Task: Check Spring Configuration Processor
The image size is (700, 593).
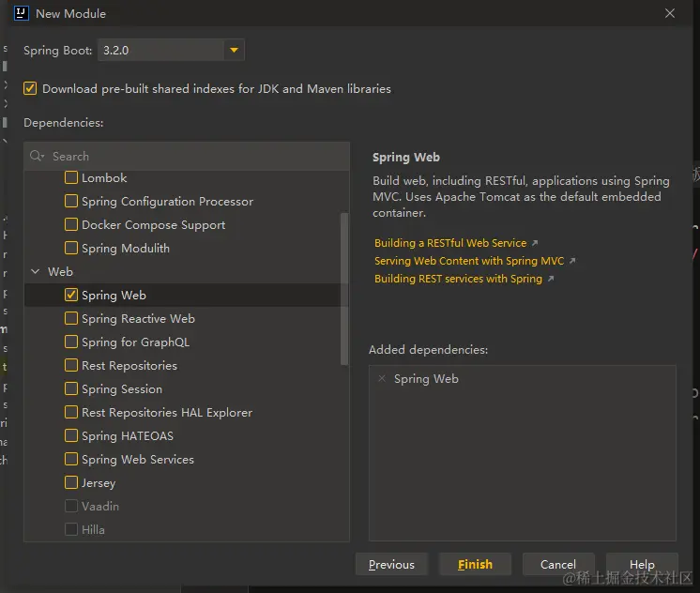Action: 71,201
